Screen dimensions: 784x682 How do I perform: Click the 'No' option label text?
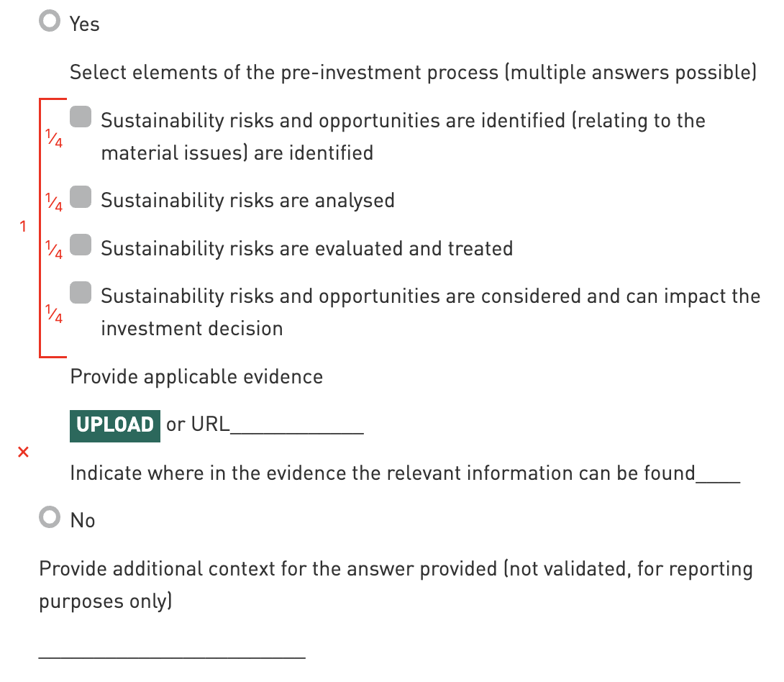83,520
